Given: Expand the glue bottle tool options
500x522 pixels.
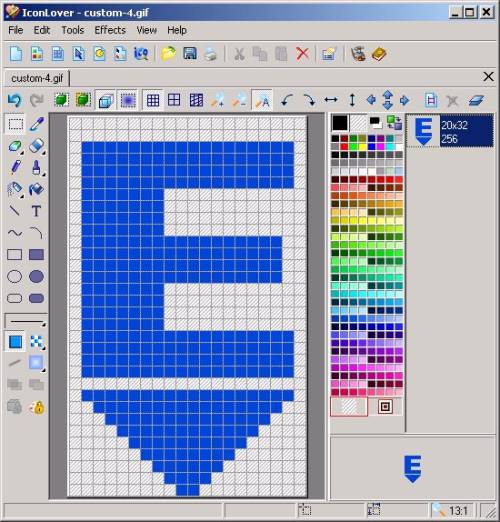Looking at the screenshot, I should (43, 174).
